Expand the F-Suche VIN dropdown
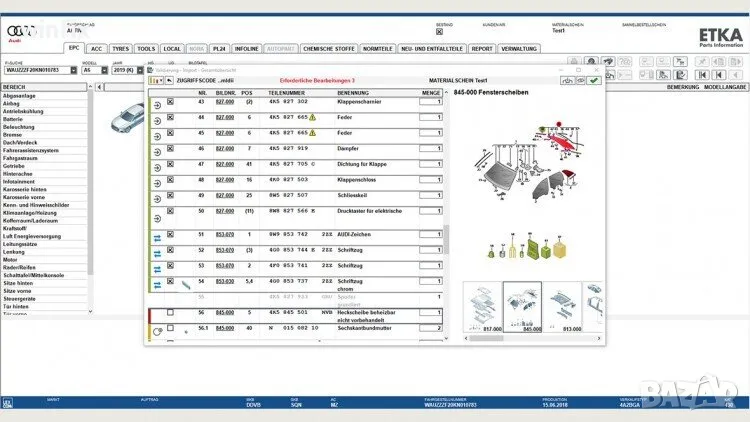 (75, 71)
